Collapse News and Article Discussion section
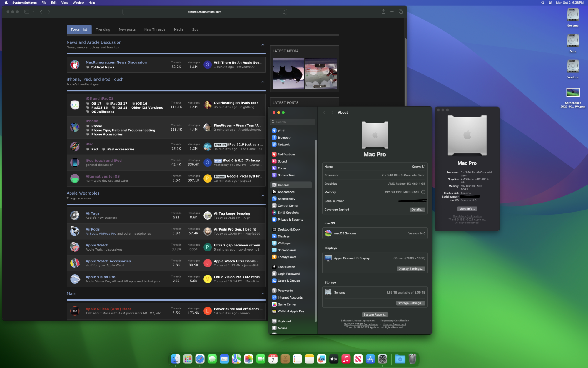588x368 pixels. 263,45
